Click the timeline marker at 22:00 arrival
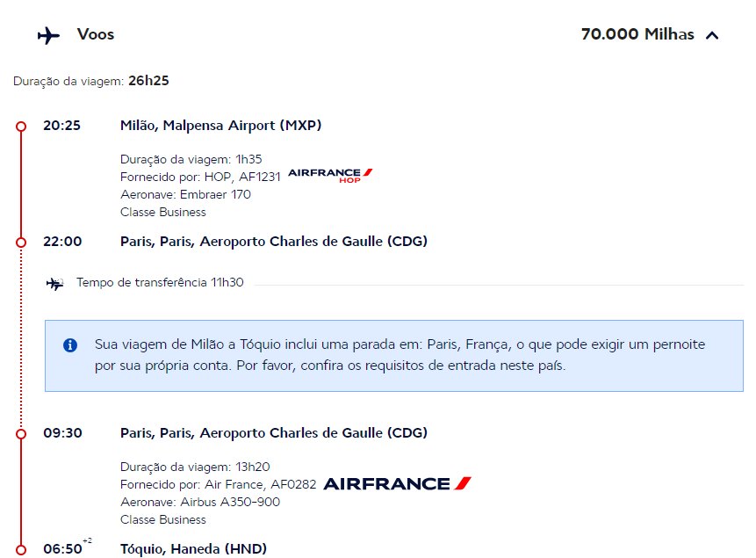 pyautogui.click(x=21, y=243)
